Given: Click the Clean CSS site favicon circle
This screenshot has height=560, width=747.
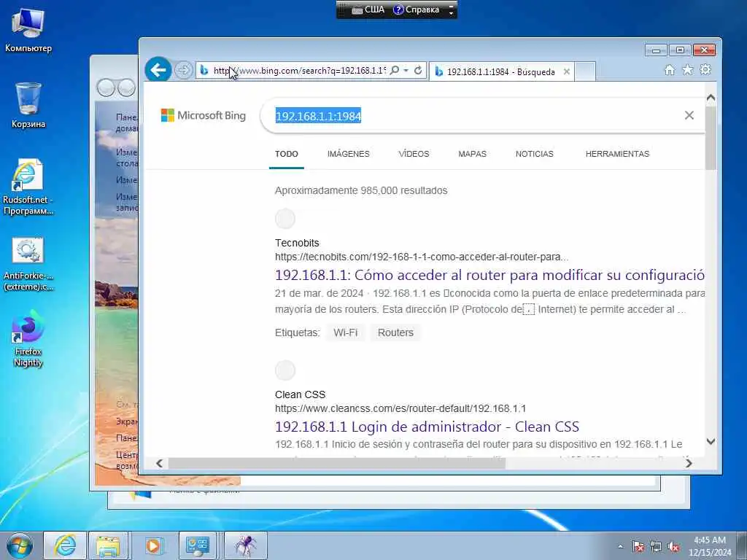Looking at the screenshot, I should pyautogui.click(x=285, y=370).
